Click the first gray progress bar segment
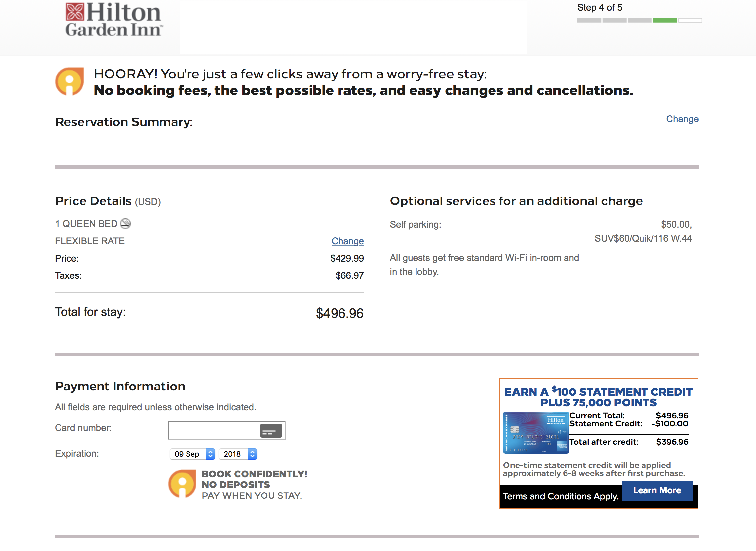 (x=589, y=20)
